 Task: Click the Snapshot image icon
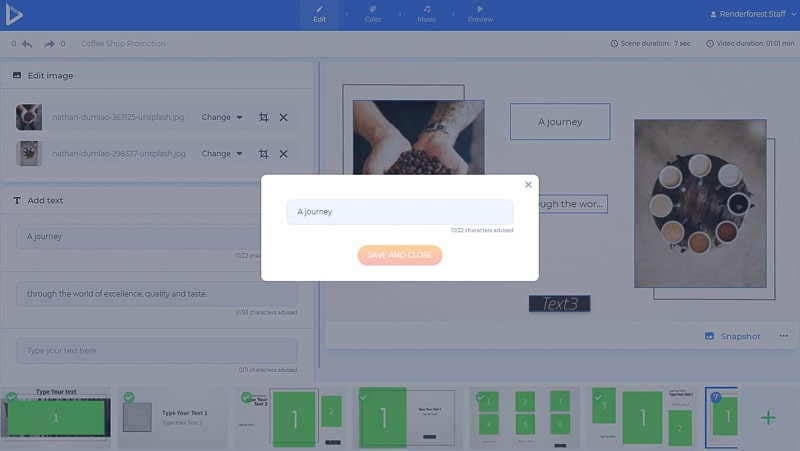tap(709, 336)
